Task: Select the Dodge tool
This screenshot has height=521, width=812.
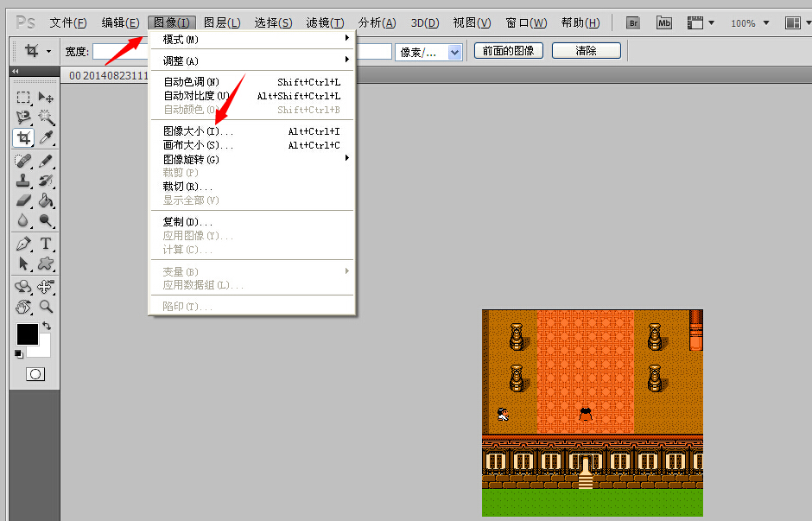Action: click(x=46, y=220)
